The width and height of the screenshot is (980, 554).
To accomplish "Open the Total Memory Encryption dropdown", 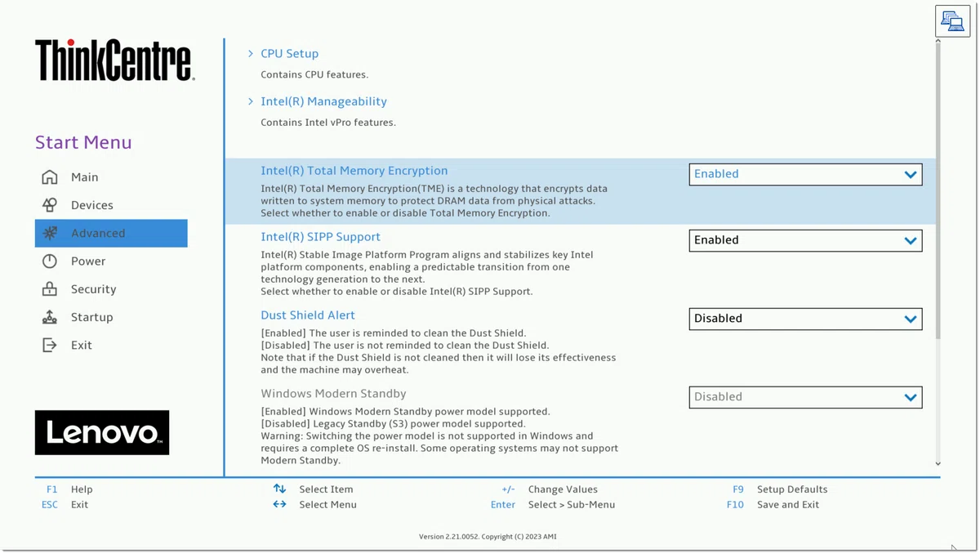I will 805,174.
